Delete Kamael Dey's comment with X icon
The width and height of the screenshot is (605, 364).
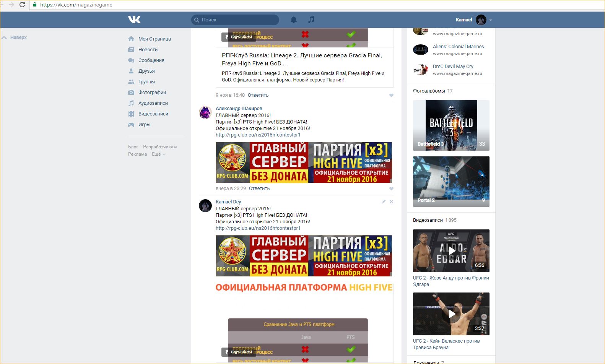pyautogui.click(x=391, y=201)
